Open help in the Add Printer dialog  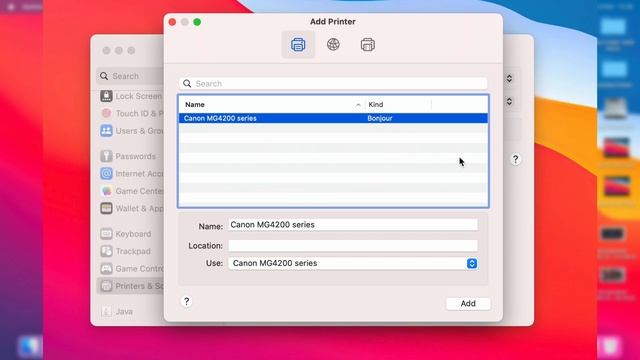click(187, 301)
